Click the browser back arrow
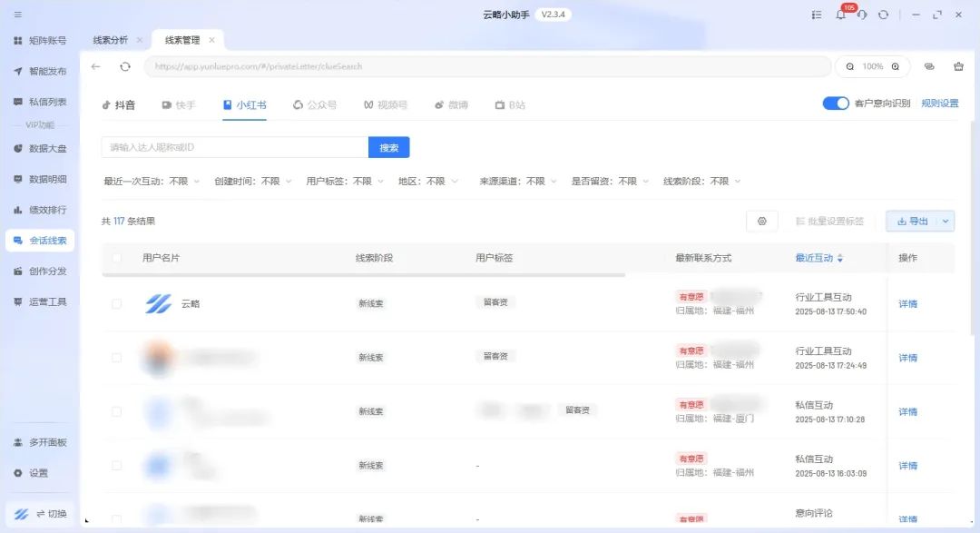Screen dimensions: 980x533 (95, 66)
